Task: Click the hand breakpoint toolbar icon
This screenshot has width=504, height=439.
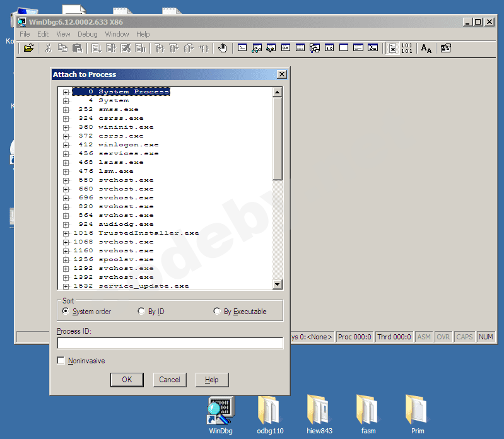Action: pos(222,48)
